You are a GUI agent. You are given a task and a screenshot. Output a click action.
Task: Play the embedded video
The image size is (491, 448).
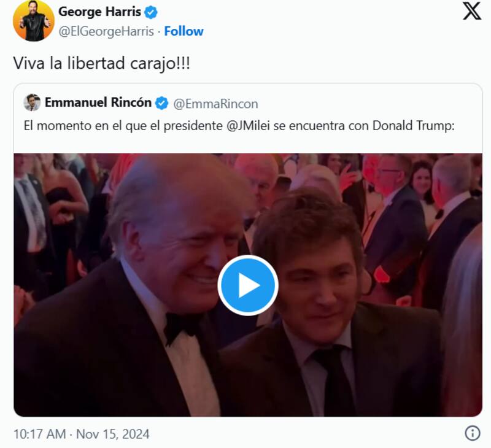(249, 284)
